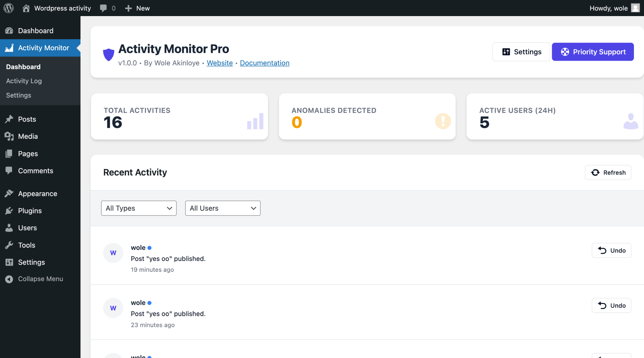The height and width of the screenshot is (358, 644).
Task: Click the Pages icon in sidebar
Action: (x=9, y=154)
